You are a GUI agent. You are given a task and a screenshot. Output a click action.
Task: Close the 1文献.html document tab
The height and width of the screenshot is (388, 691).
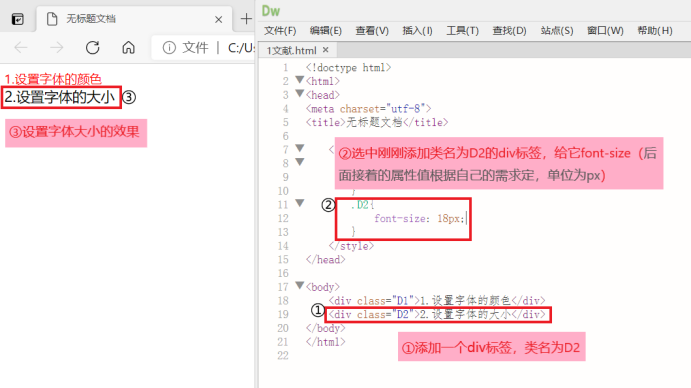(326, 50)
